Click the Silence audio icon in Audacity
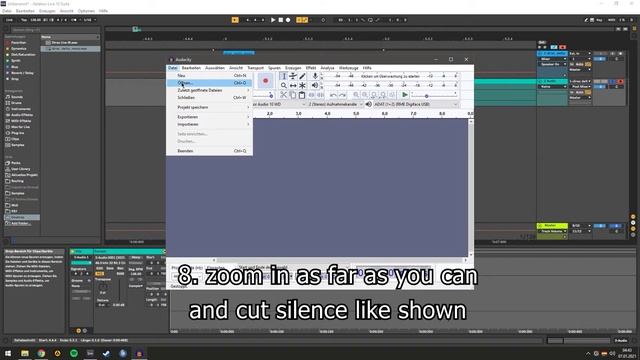 pyautogui.click(x=320, y=95)
